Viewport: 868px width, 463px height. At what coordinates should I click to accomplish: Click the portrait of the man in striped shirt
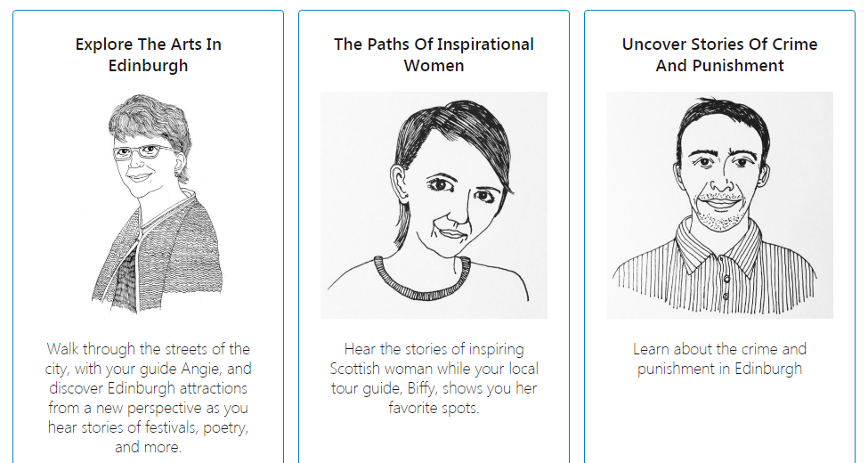tap(719, 205)
